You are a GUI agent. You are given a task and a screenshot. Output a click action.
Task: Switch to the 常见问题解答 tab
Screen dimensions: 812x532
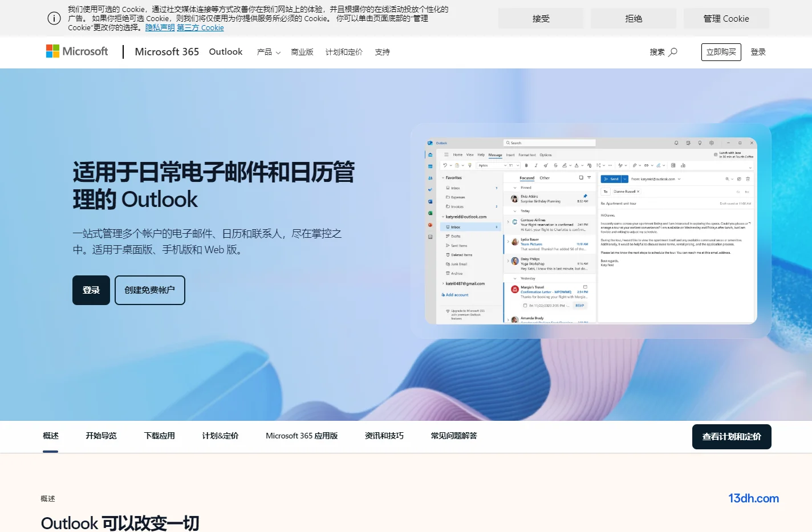click(454, 436)
